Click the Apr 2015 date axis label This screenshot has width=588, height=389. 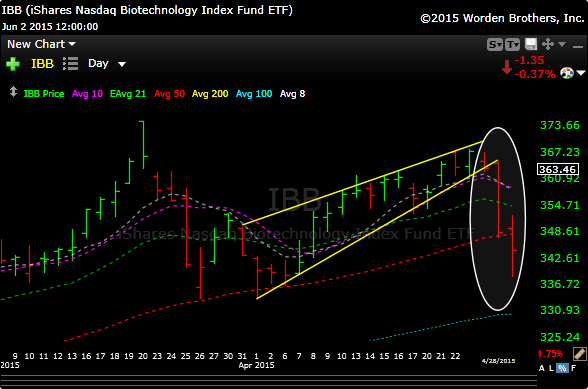256,365
